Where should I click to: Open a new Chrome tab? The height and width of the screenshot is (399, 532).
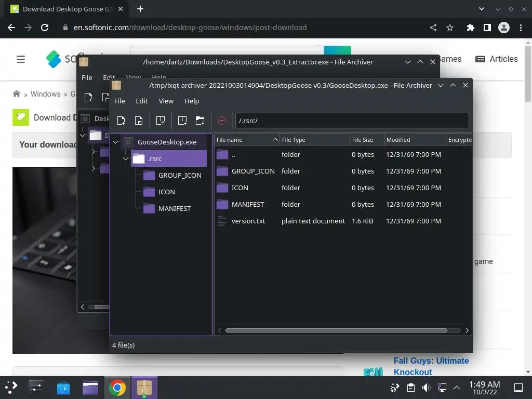pyautogui.click(x=140, y=9)
